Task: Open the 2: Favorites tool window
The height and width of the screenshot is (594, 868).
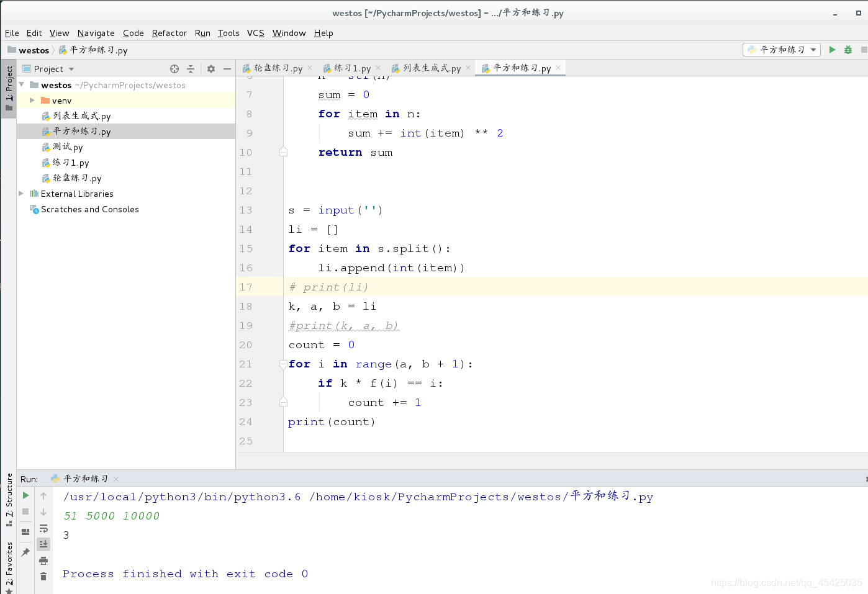Action: pos(9,568)
